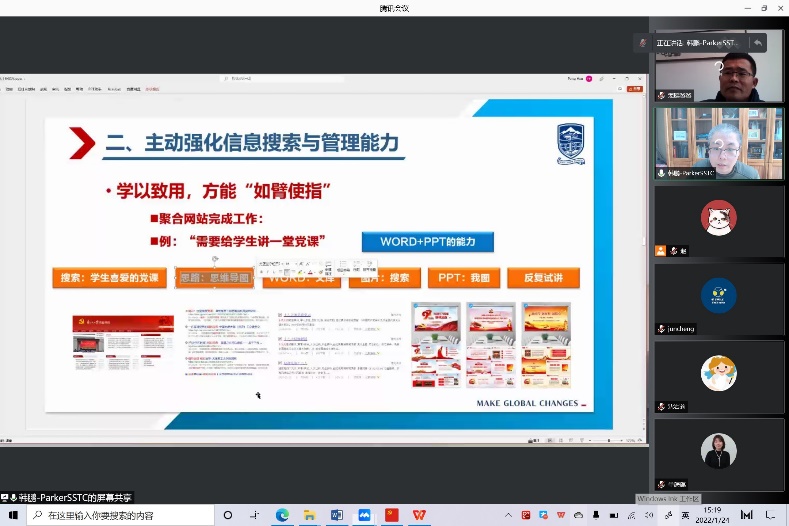
Task: Click the muted microphone icon in speaking bar
Action: (643, 43)
